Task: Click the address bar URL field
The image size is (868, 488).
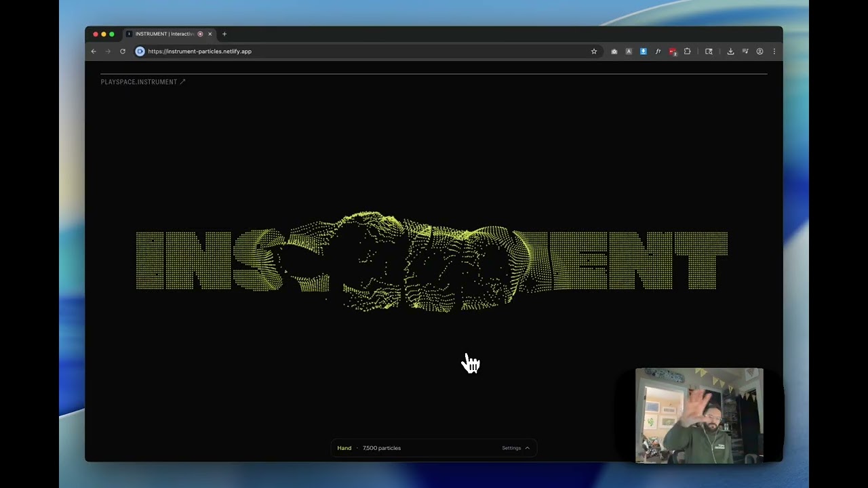Action: pos(366,52)
